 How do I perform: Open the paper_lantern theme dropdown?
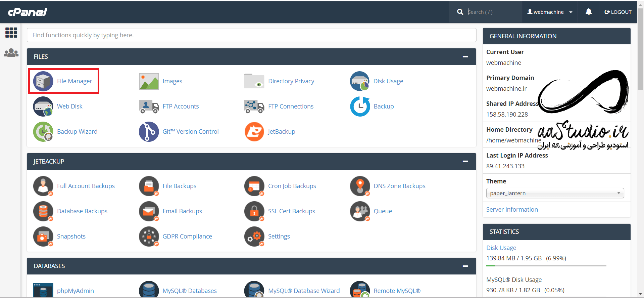coord(555,193)
